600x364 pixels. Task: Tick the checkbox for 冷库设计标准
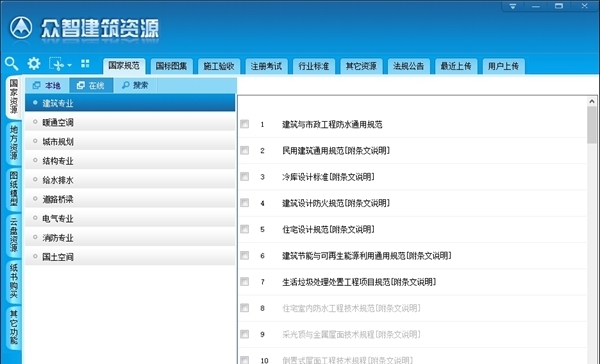pos(245,176)
